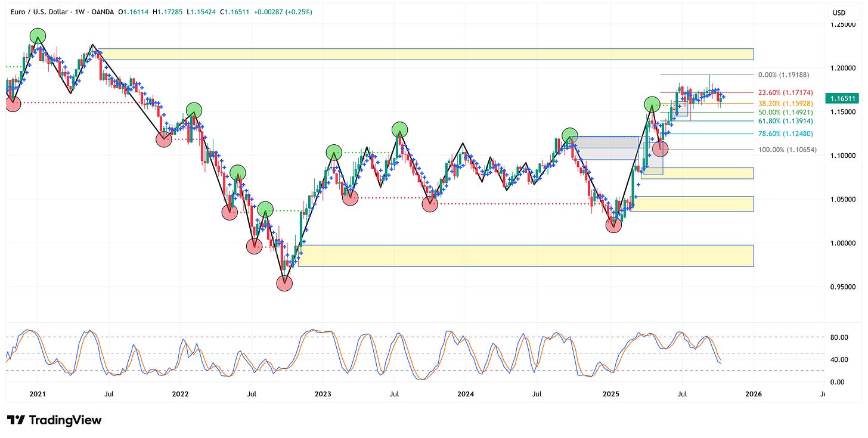Select the green circle above the September 2024 high
Image resolution: width=868 pixels, height=438 pixels.
point(571,135)
